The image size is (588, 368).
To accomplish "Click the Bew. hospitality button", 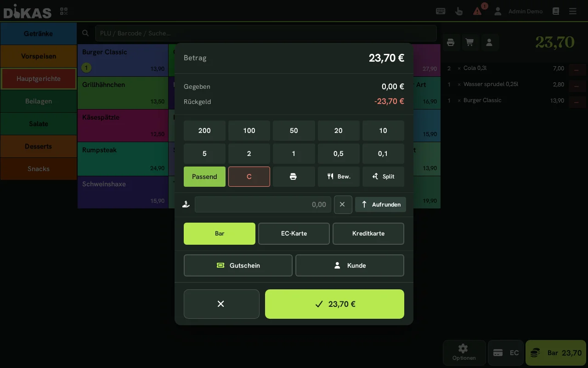I will (x=339, y=177).
